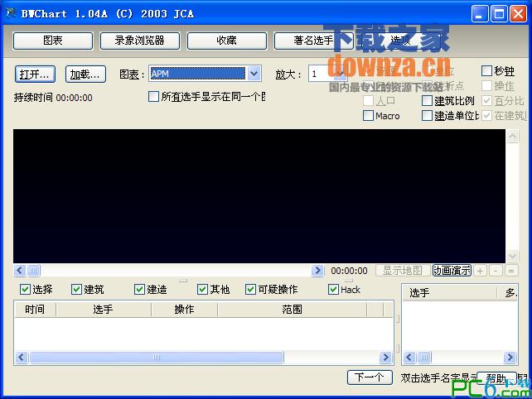Minimize the BWChart window
The image size is (532, 399).
480,14
